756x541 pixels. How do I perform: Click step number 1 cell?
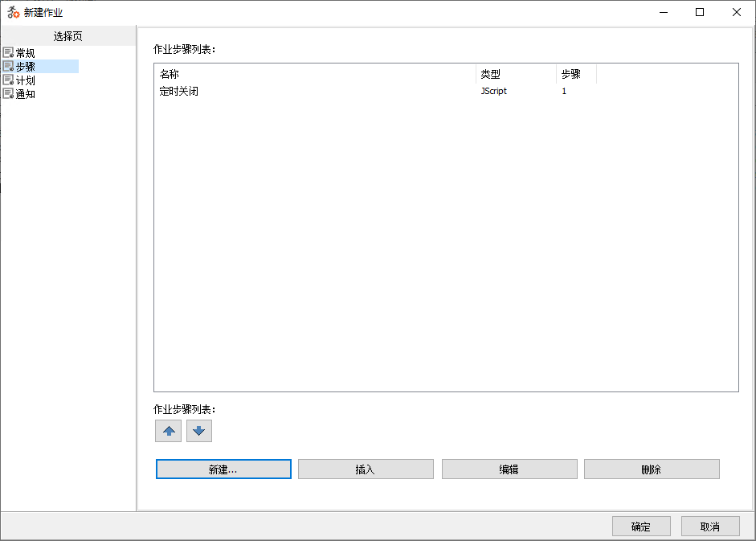click(x=564, y=91)
